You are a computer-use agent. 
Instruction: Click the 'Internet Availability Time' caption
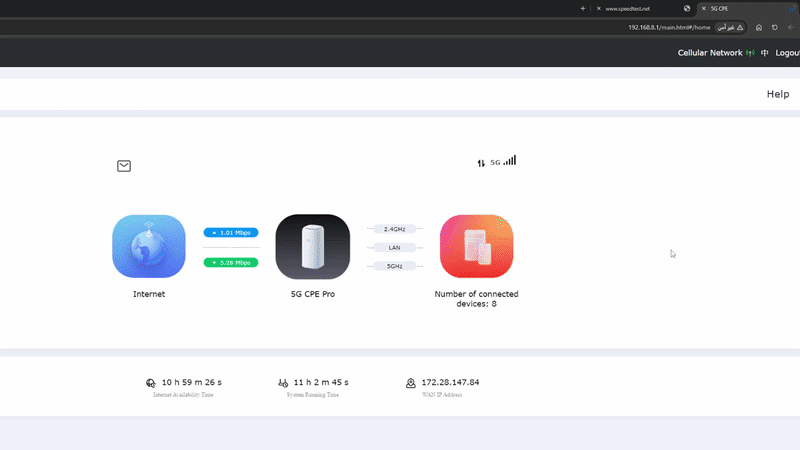(183, 395)
